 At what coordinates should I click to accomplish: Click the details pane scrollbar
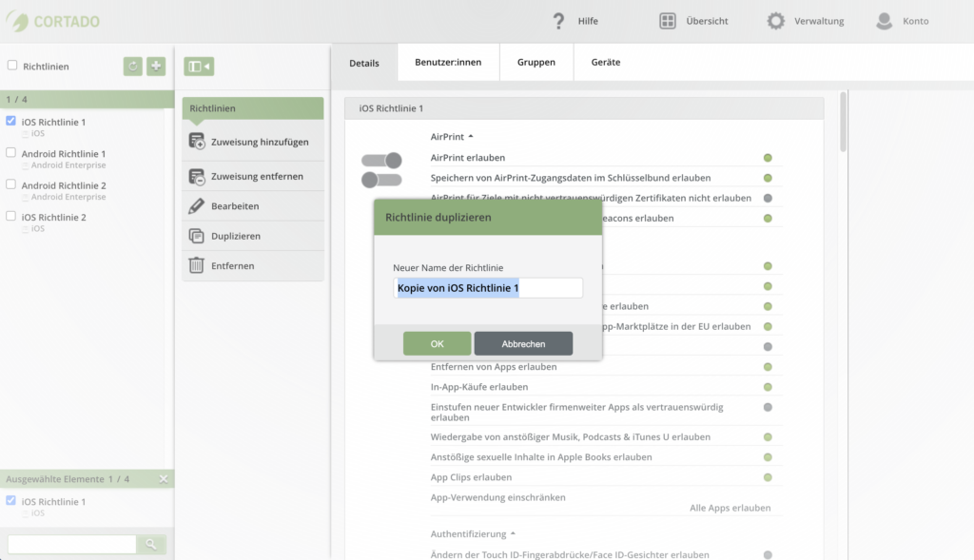point(843,122)
